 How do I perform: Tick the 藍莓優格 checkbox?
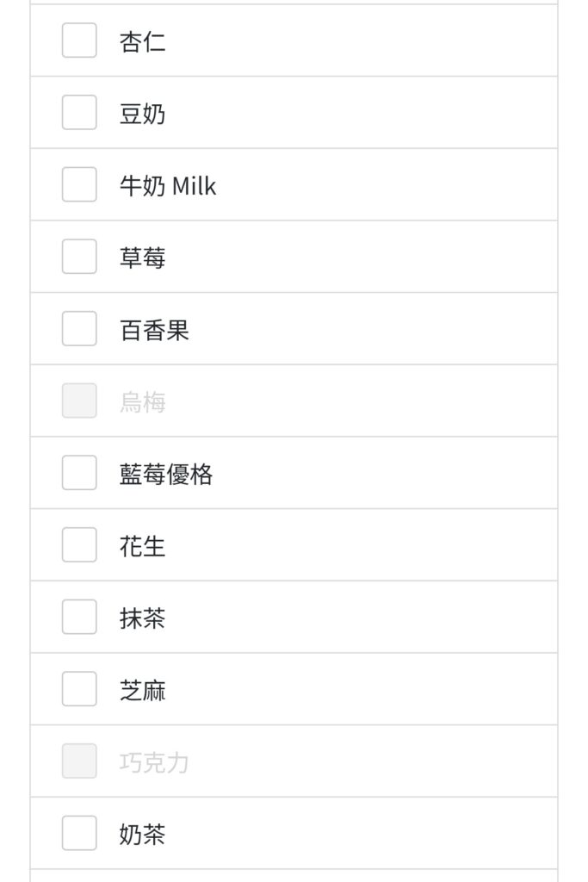click(79, 473)
